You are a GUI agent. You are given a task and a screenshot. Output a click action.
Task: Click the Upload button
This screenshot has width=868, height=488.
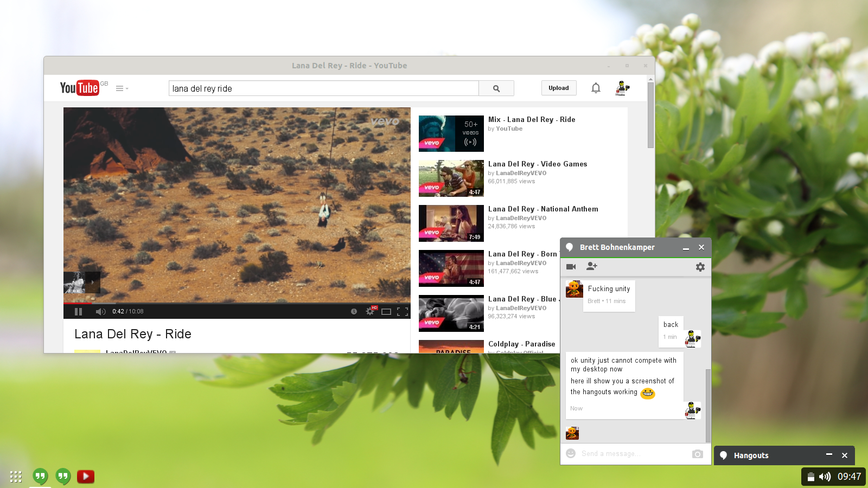(x=559, y=88)
